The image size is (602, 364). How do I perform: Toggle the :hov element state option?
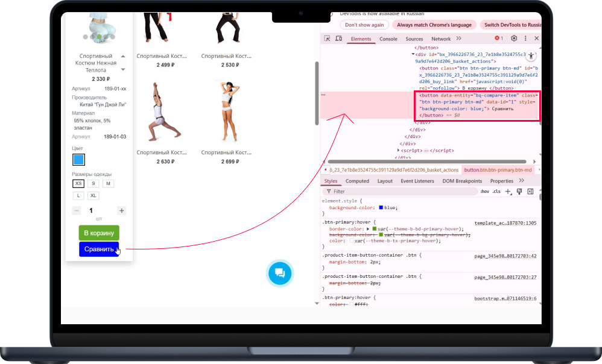click(484, 192)
